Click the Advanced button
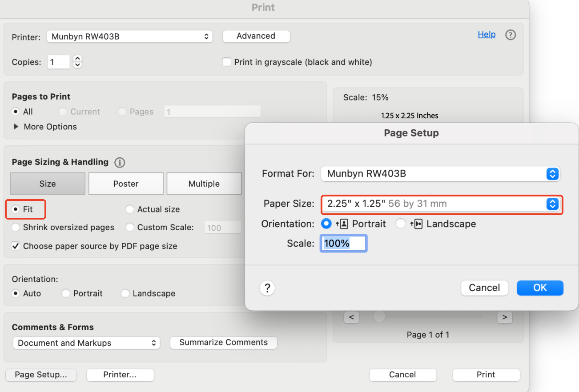 click(x=256, y=36)
